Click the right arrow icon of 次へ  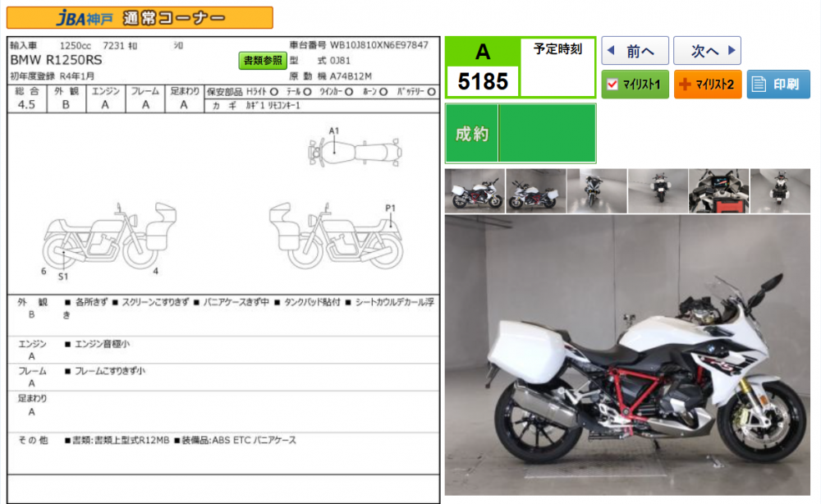[x=732, y=50]
